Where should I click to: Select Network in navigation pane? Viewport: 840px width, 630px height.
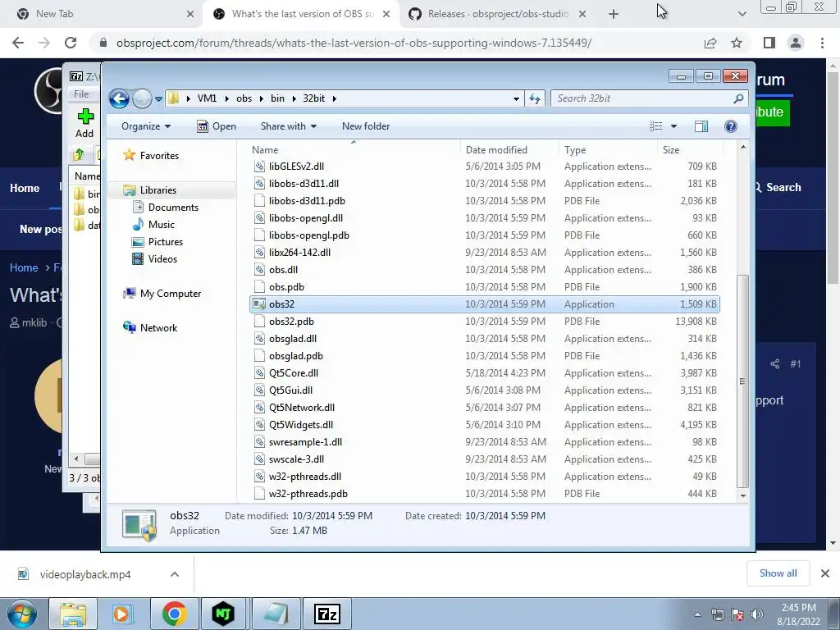[x=158, y=328]
